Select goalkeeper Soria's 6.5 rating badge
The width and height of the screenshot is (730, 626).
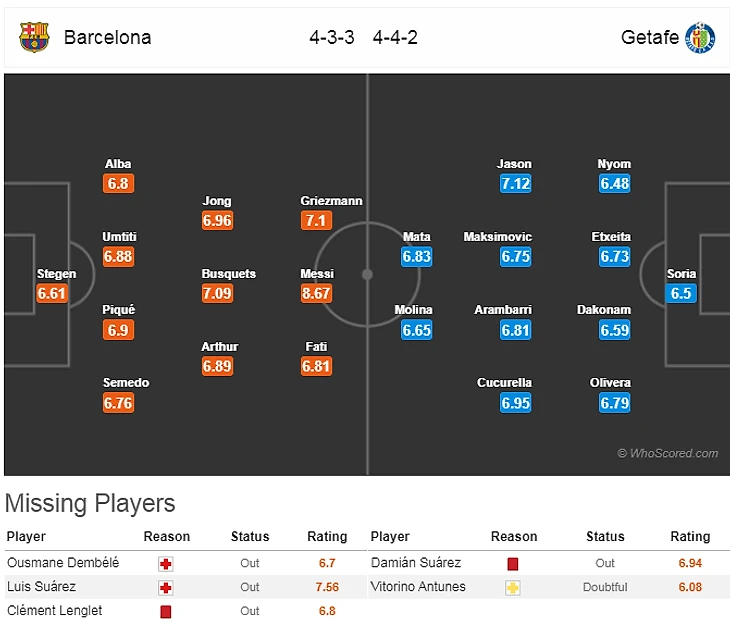(x=681, y=294)
